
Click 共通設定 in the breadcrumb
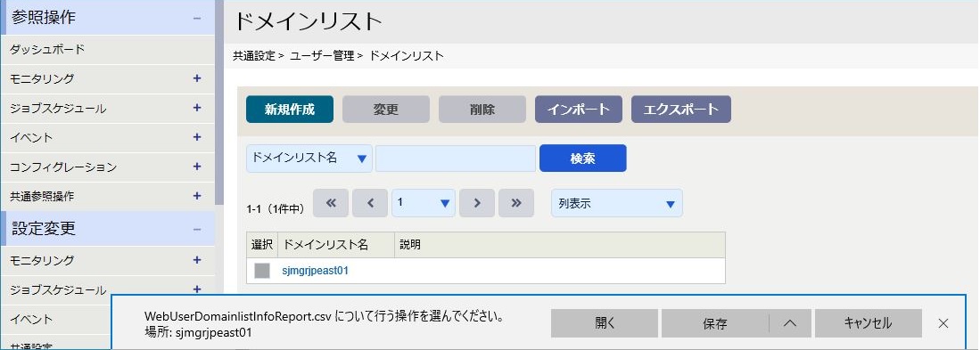(254, 55)
